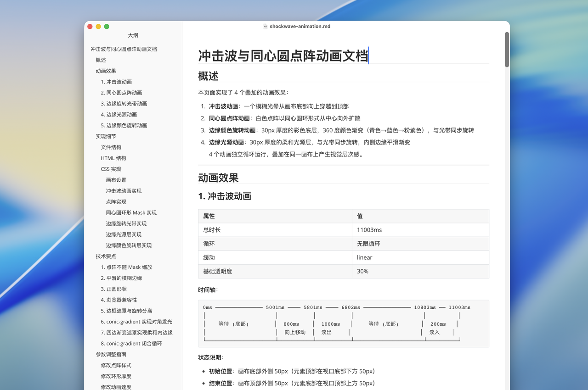
Task: Click bold 同心圆点阵动画 in overview list
Action: click(229, 118)
